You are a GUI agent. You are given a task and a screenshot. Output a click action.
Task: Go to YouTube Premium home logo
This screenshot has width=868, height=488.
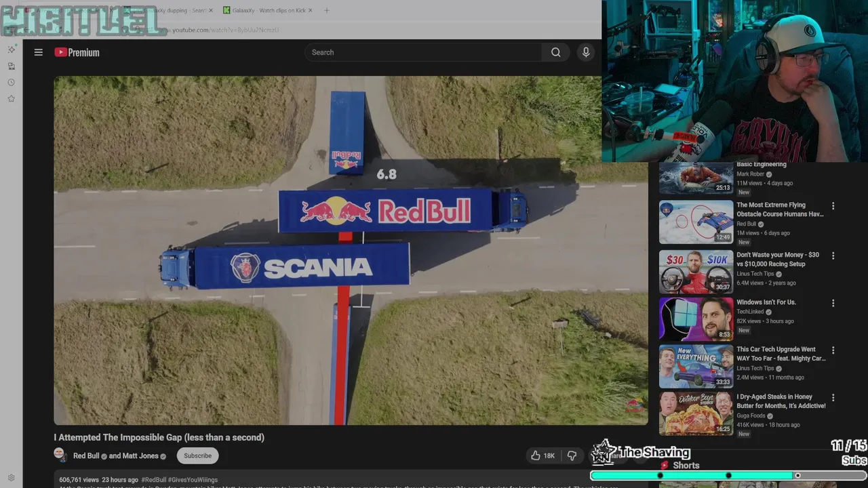tap(77, 52)
